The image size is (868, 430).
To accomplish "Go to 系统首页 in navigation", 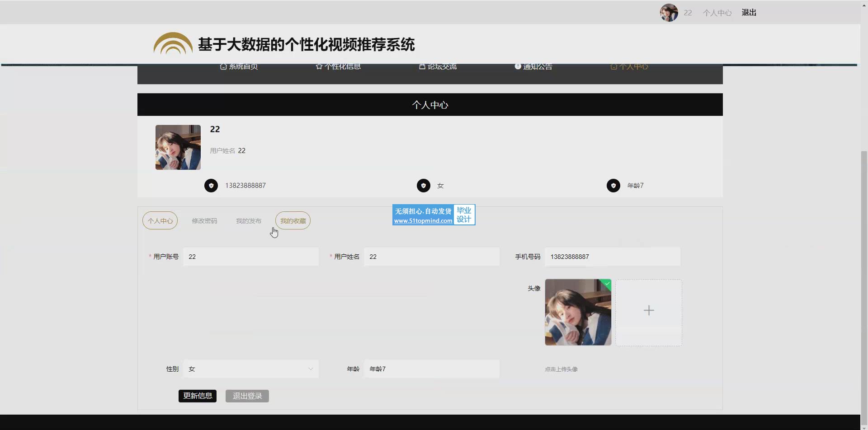I will (x=239, y=66).
